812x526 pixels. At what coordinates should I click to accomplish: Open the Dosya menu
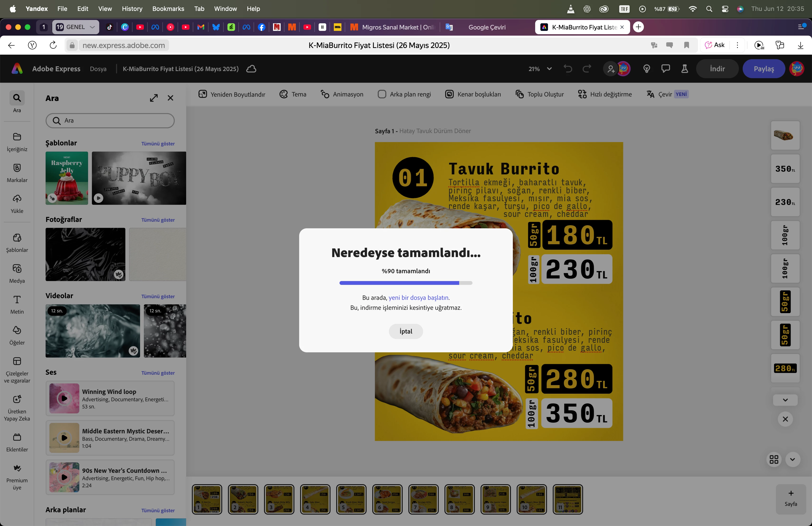pos(98,69)
